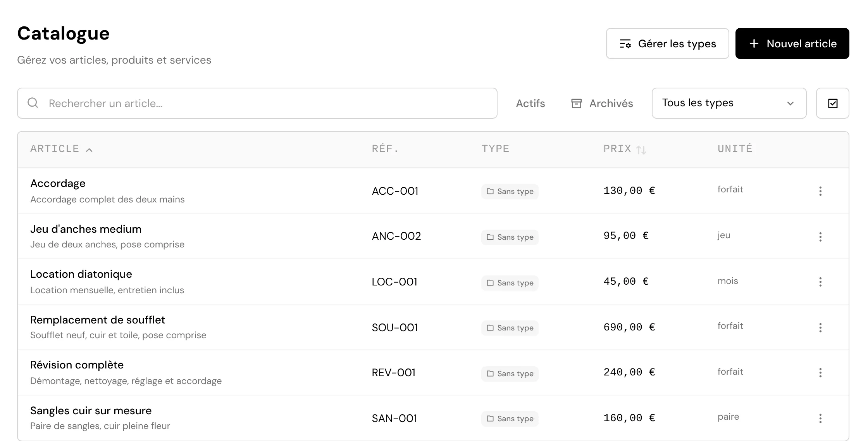The width and height of the screenshot is (868, 441).
Task: Open actions menu for Accordage row
Action: click(820, 191)
